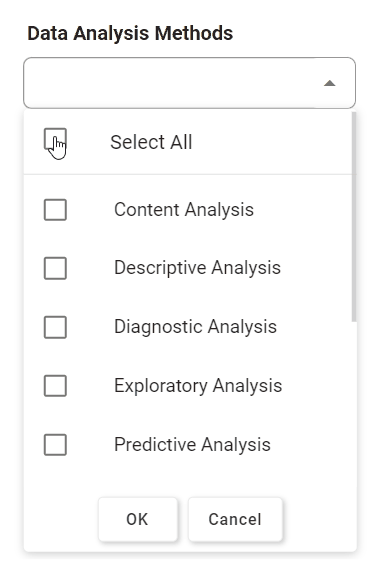Image resolution: width=377 pixels, height=564 pixels.
Task: Choose the Descriptive Analysis list item text
Action: point(197,268)
